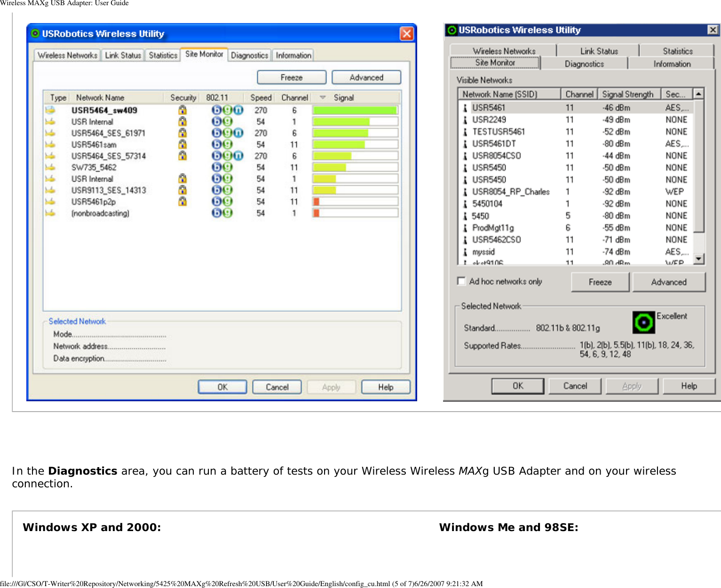Click the signal bar for SW735_5462
The image size is (721, 588).
click(355, 167)
